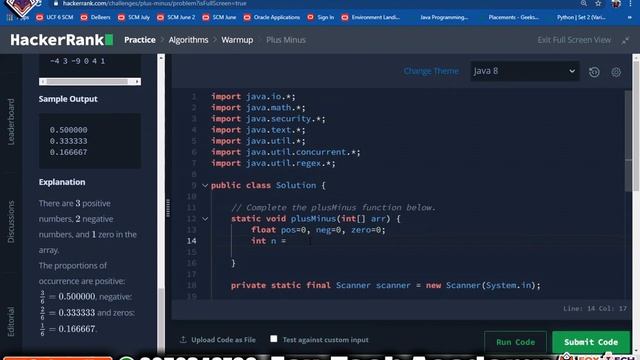The image size is (640, 360).
Task: Click the collapse full screen arrows icon
Action: [x=625, y=40]
